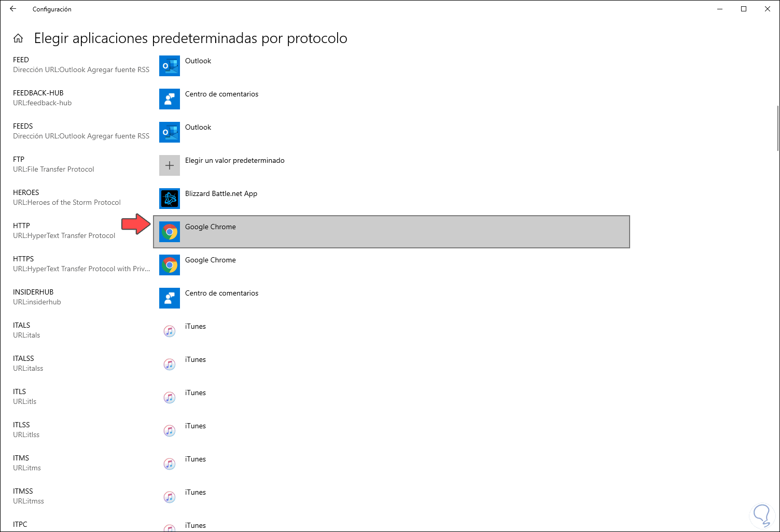Click the back arrow in the title bar
This screenshot has height=532, width=780.
tap(13, 9)
